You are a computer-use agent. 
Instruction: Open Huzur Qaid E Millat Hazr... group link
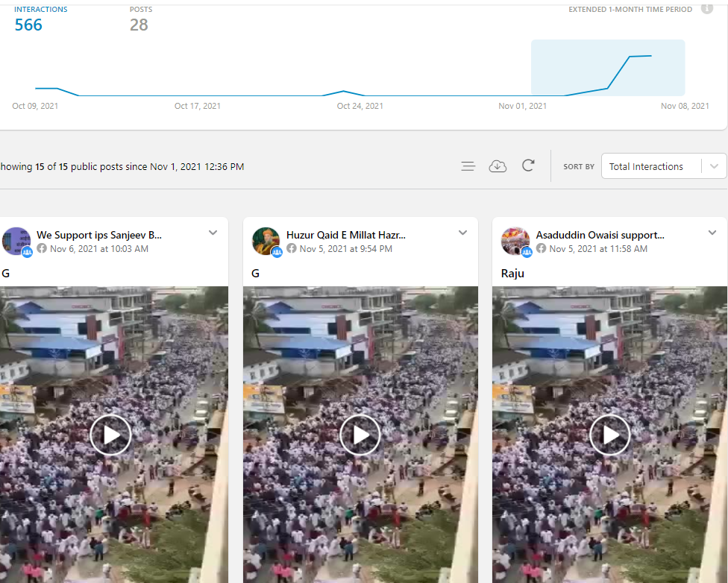pyautogui.click(x=346, y=235)
